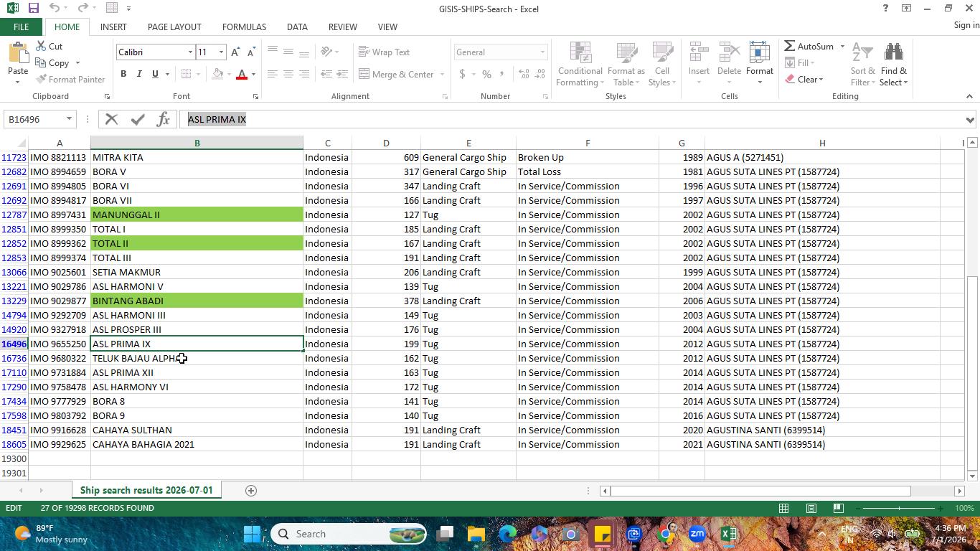This screenshot has height=551, width=980.
Task: Toggle right text alignment
Action: click(x=304, y=74)
